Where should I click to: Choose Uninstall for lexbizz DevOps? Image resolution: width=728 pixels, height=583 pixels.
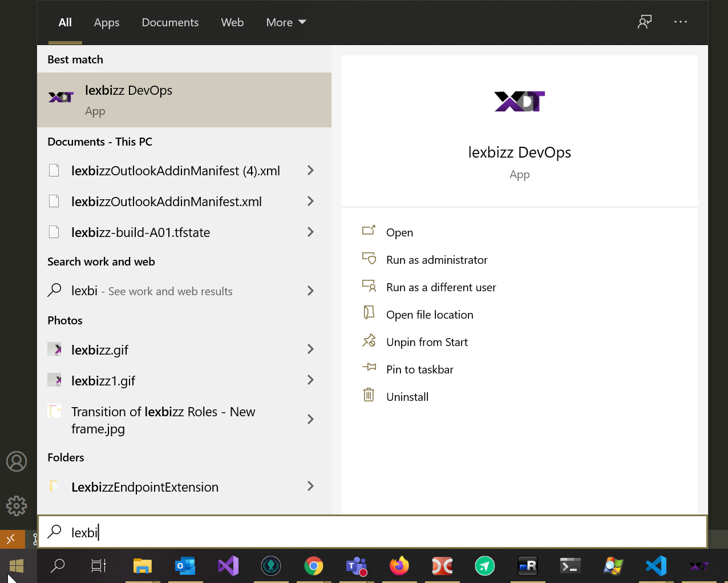click(407, 397)
